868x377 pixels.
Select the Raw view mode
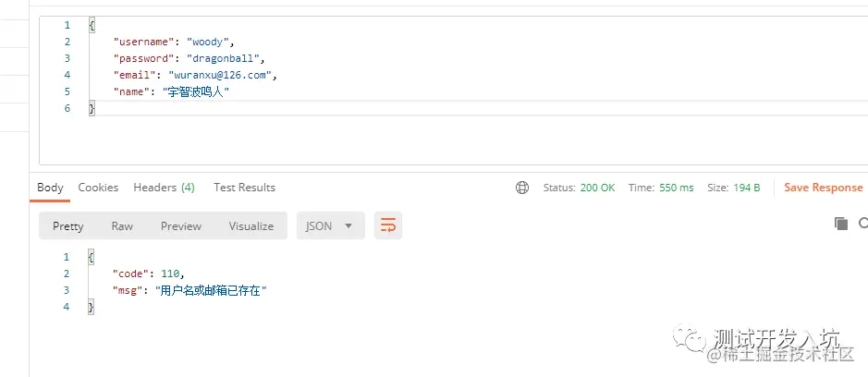[122, 225]
